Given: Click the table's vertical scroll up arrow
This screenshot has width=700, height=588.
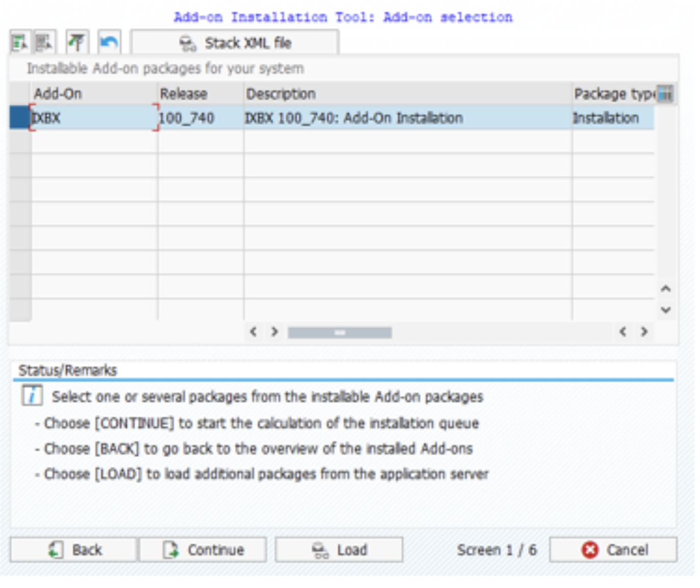Looking at the screenshot, I should pyautogui.click(x=665, y=289).
